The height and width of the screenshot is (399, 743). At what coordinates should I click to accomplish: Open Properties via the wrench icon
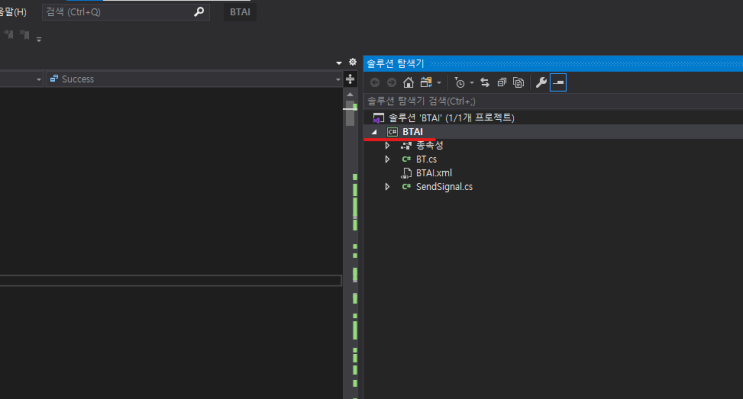click(541, 83)
